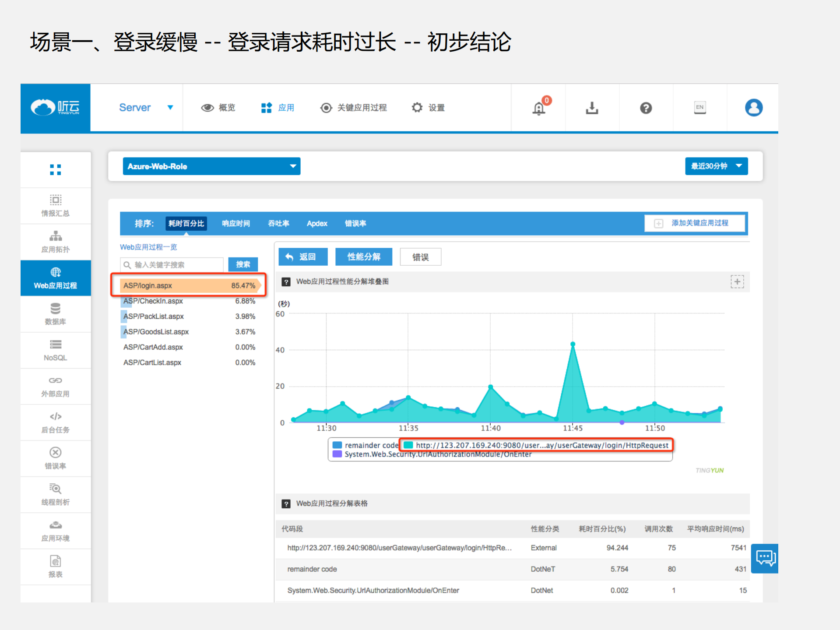Click the alert bell notification icon
The width and height of the screenshot is (840, 630).
coord(538,108)
